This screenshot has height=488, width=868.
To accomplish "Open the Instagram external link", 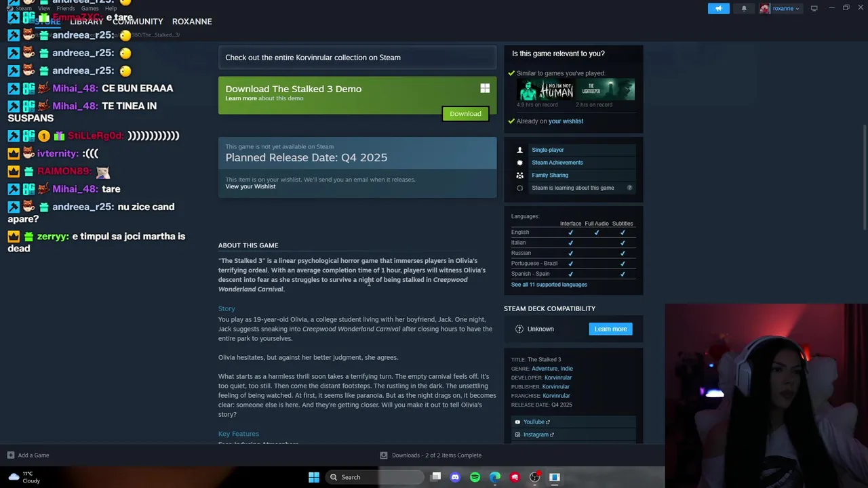I will pos(538,434).
